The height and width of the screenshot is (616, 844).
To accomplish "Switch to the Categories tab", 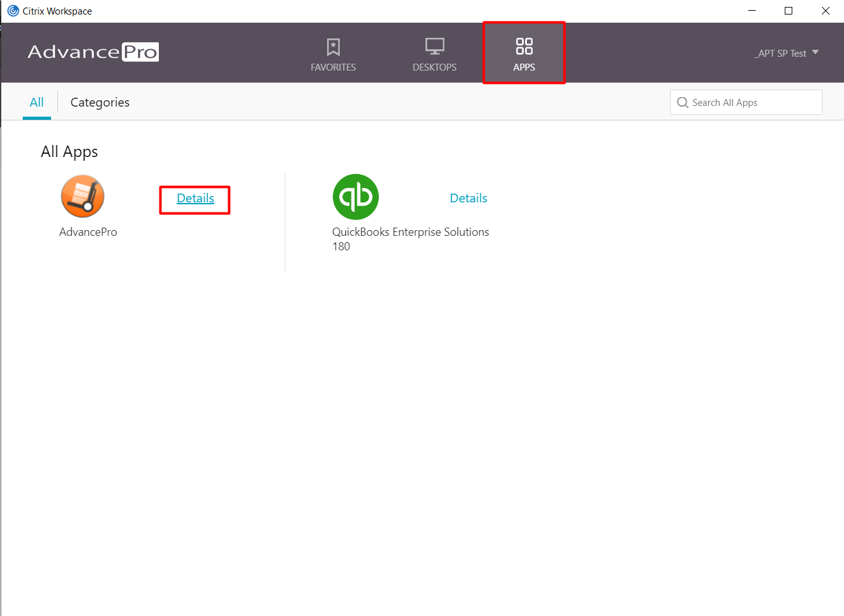I will coord(100,102).
